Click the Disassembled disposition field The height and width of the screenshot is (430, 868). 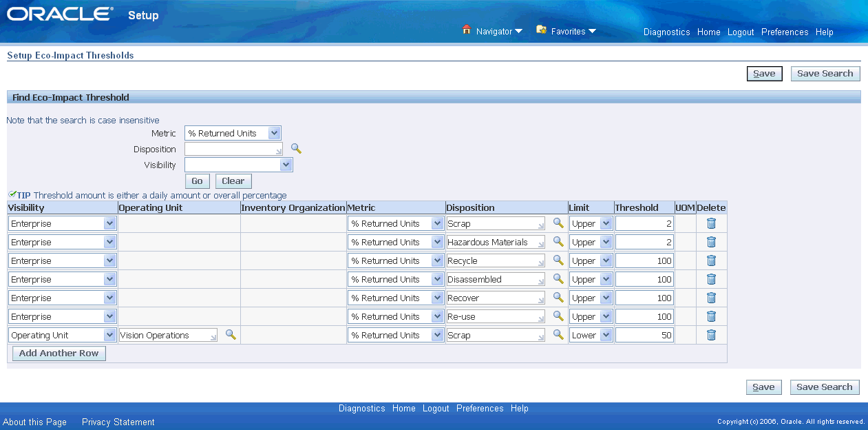[x=496, y=280]
